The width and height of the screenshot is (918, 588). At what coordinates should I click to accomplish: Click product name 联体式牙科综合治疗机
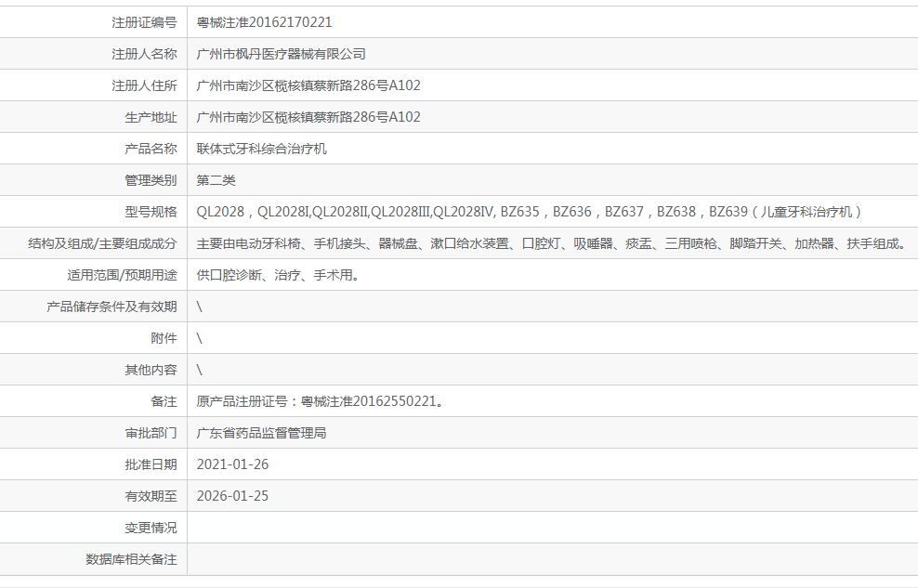tap(262, 149)
